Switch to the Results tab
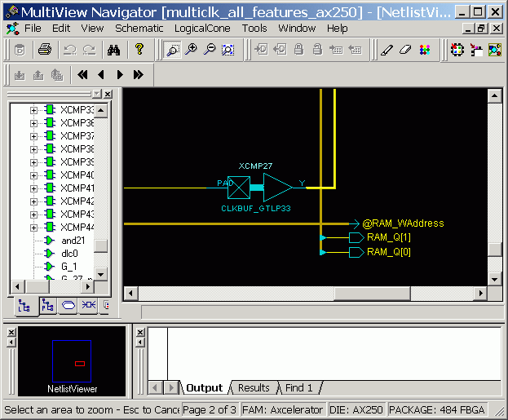508x420 pixels. coord(254,387)
